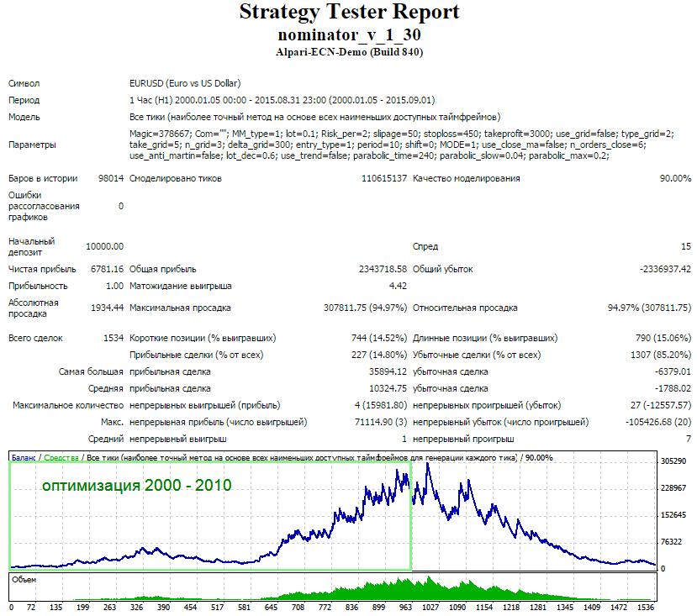Screen dimensions: 697x616
Task: Select profit trades value 227 (14.80%)
Action: click(x=379, y=355)
